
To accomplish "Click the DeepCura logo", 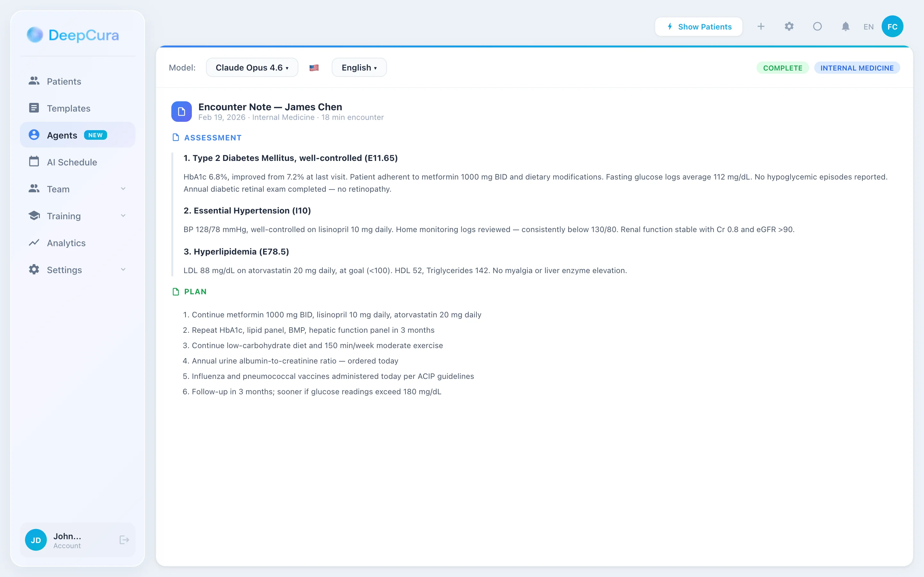I will click(73, 35).
